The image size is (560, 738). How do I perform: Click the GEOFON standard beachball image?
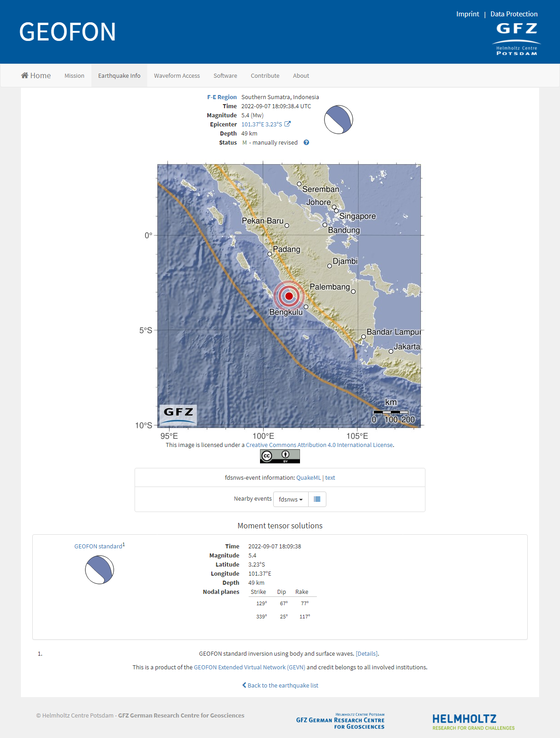100,570
